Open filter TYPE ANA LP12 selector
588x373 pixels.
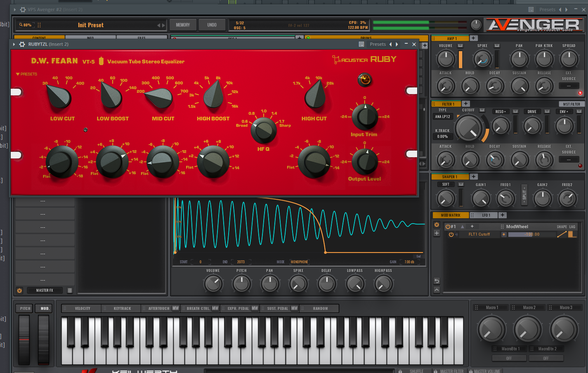[443, 117]
